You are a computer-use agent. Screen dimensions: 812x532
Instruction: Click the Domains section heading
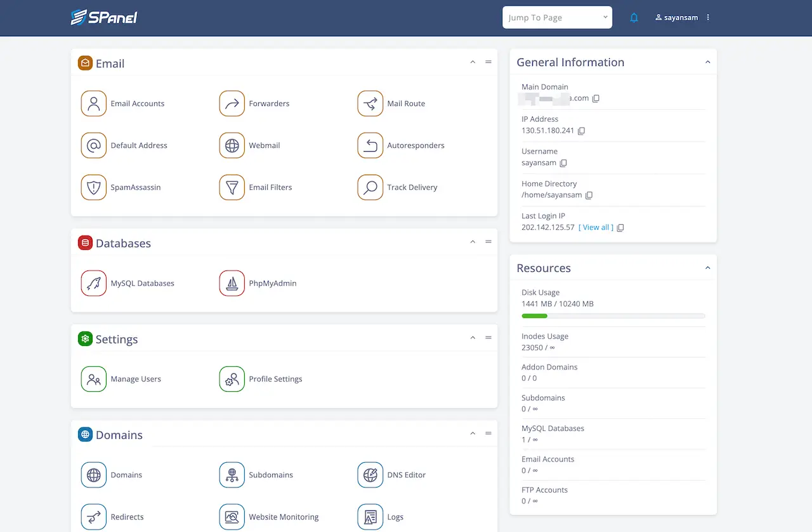pos(119,435)
